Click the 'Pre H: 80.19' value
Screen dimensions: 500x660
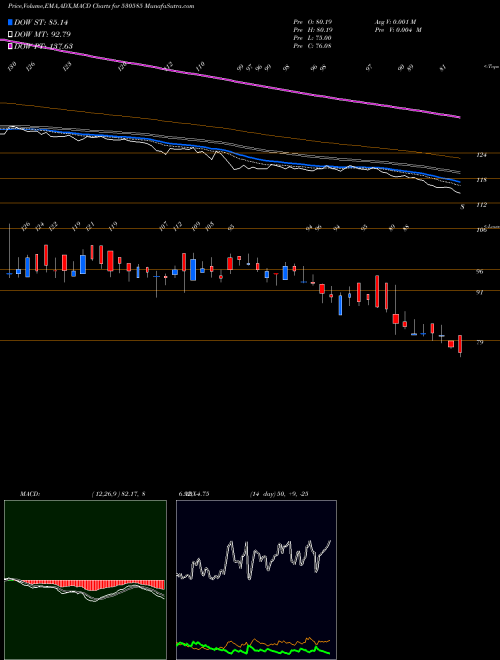[x=313, y=30]
